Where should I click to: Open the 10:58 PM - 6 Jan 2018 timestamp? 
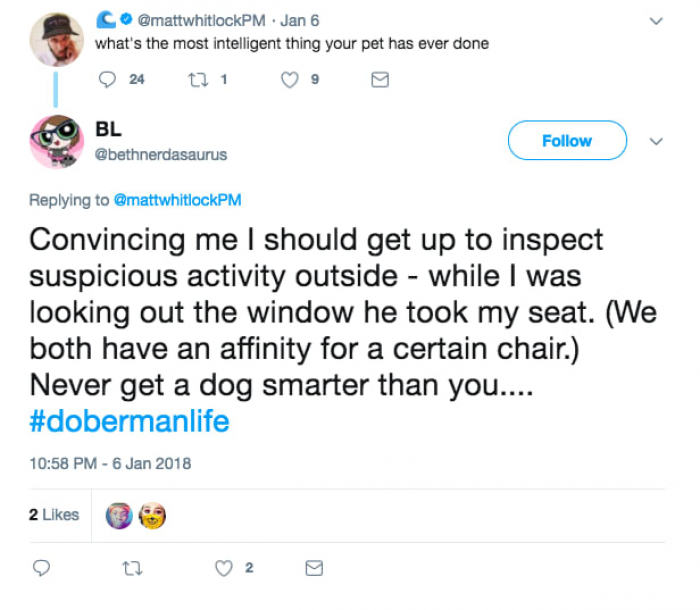click(110, 463)
